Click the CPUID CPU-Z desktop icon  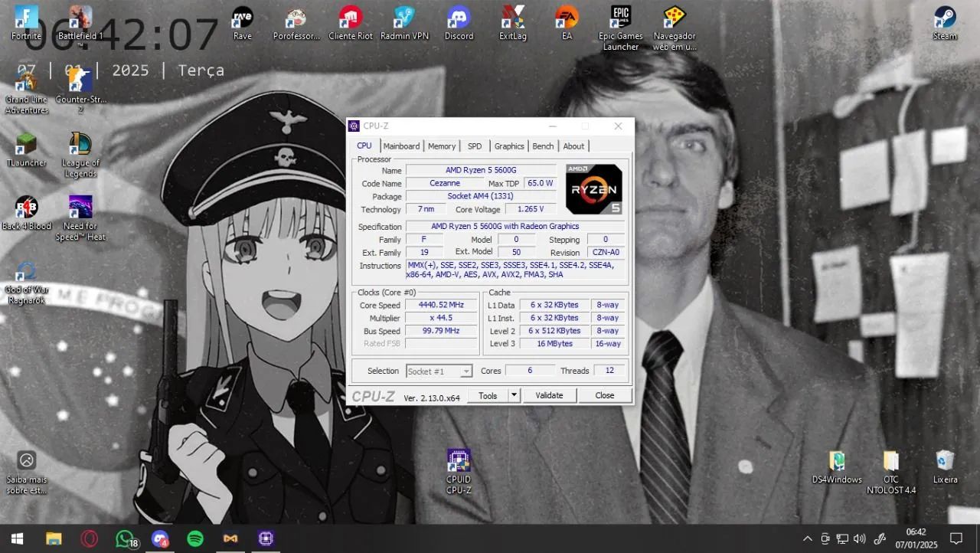pyautogui.click(x=459, y=470)
